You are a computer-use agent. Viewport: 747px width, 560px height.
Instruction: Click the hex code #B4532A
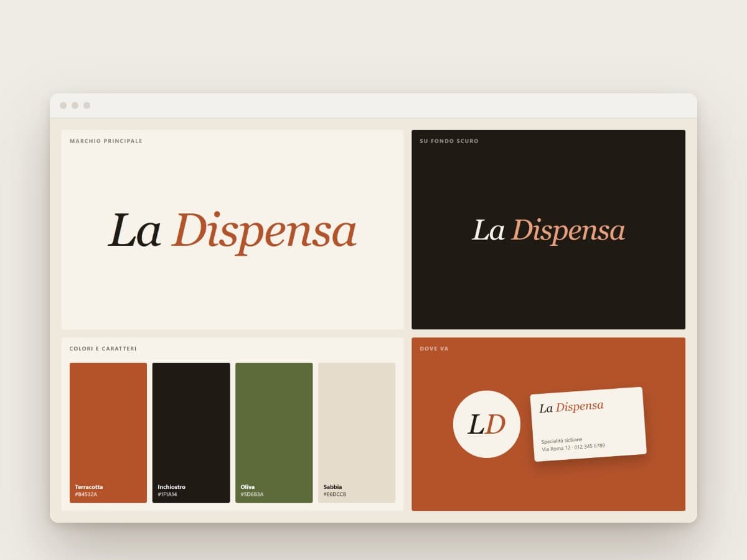click(x=86, y=495)
